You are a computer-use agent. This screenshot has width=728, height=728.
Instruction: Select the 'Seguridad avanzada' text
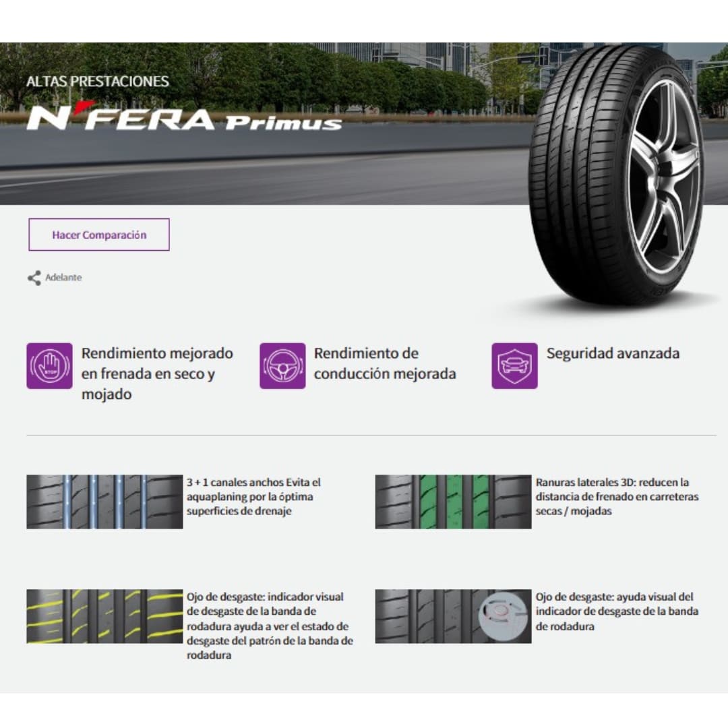613,353
